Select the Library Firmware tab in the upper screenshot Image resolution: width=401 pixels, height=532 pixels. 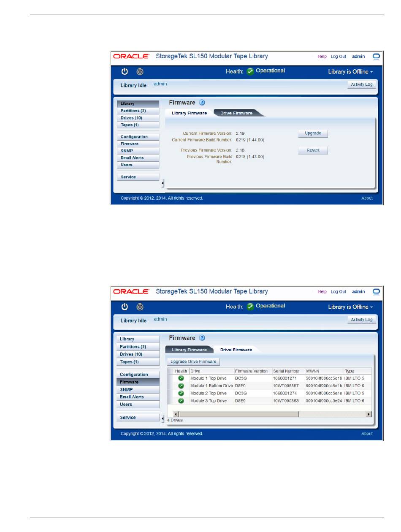click(189, 113)
